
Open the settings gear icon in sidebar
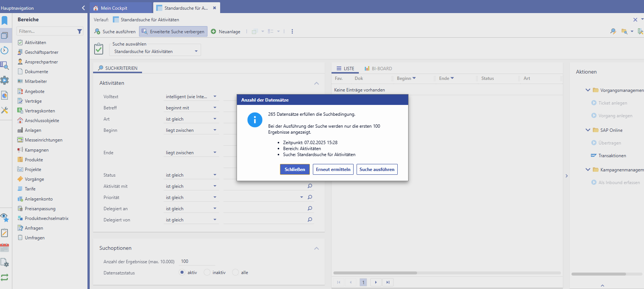4,80
